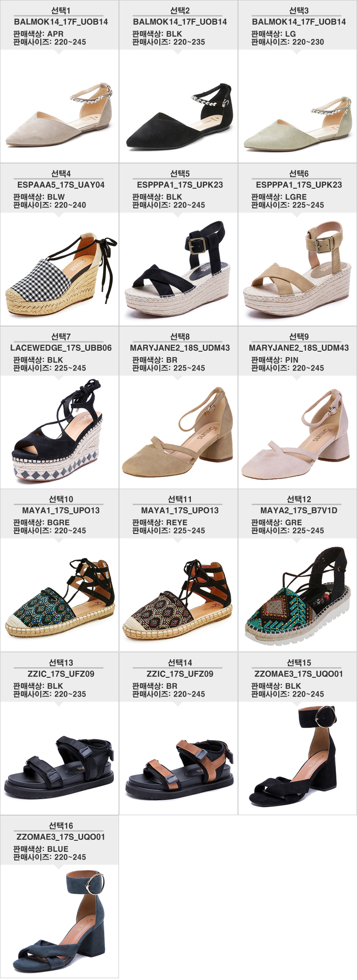Viewport: 357px width, 980px height.
Task: Click the 선택16 ZZOMAE3_17S_UQO01 header text
Action: pyautogui.click(x=61, y=837)
